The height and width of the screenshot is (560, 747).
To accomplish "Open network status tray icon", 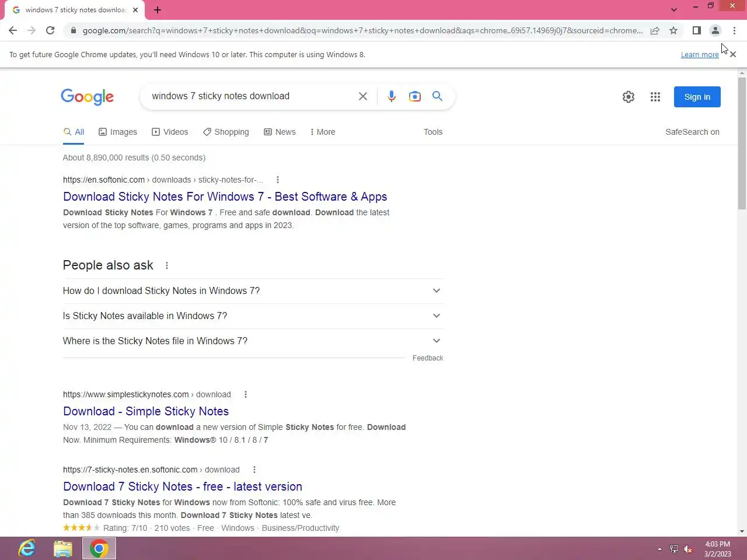I will click(x=674, y=549).
